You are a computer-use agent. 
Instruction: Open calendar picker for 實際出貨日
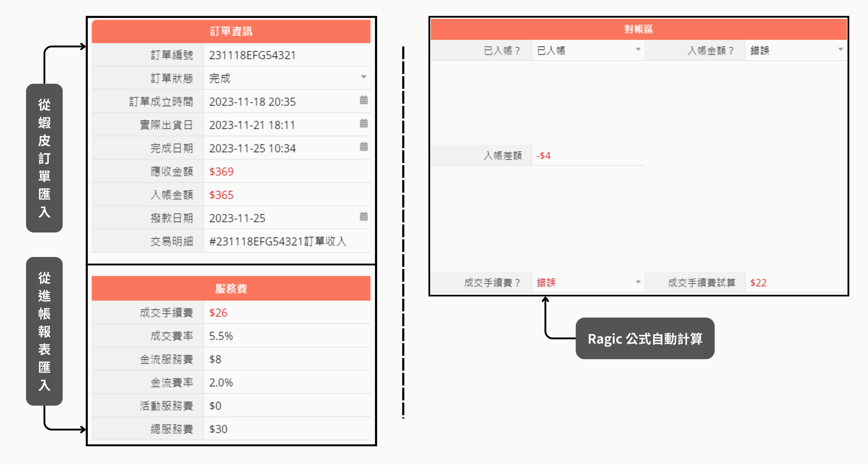363,123
